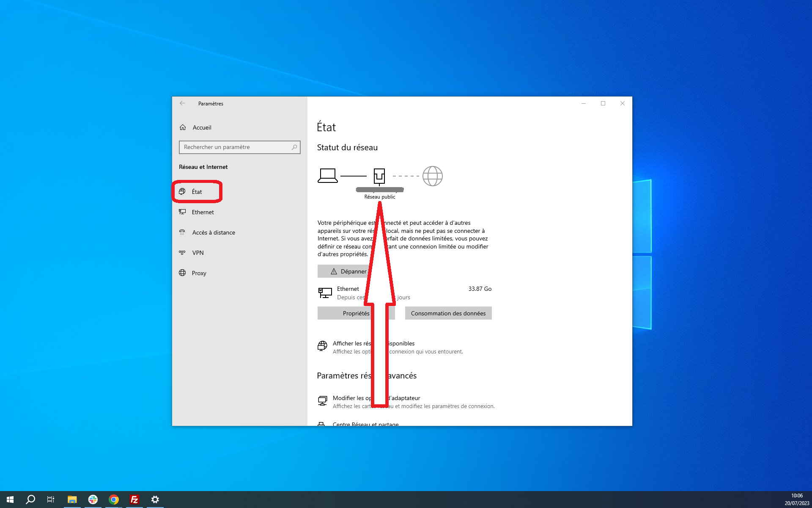This screenshot has height=508, width=812.
Task: Open Settings gear on taskbar
Action: [155, 500]
